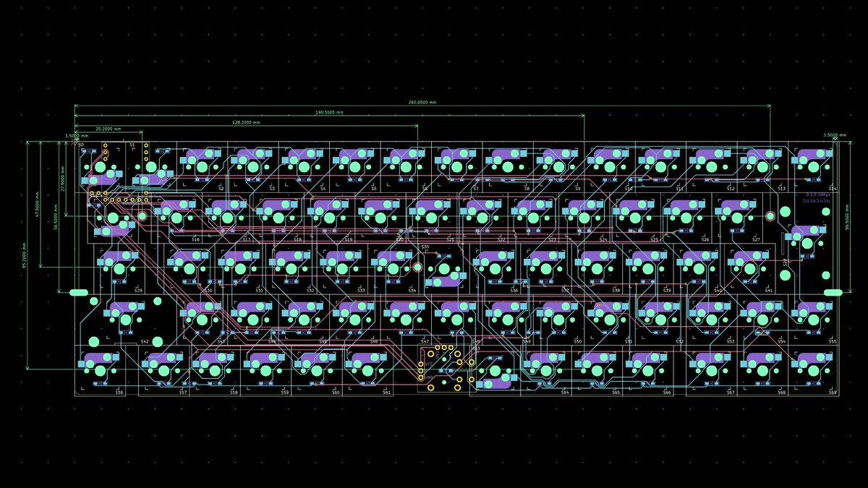Pick the S8 reference designator
The width and height of the screenshot is (868, 488).
click(527, 188)
